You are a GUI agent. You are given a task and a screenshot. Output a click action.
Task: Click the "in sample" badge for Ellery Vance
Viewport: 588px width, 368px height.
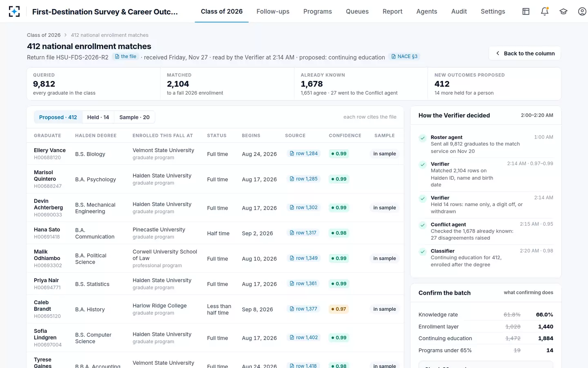pyautogui.click(x=385, y=154)
